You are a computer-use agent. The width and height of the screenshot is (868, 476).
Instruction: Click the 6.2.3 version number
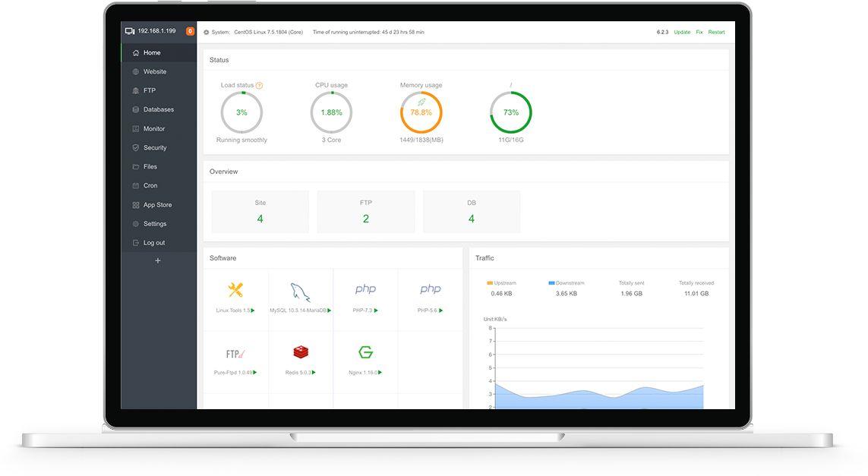pyautogui.click(x=663, y=32)
